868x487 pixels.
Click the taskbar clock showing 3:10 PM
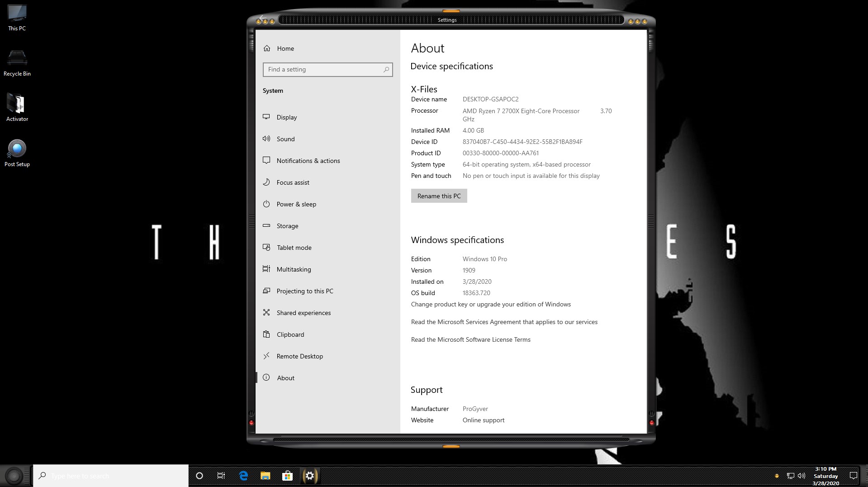pyautogui.click(x=825, y=476)
